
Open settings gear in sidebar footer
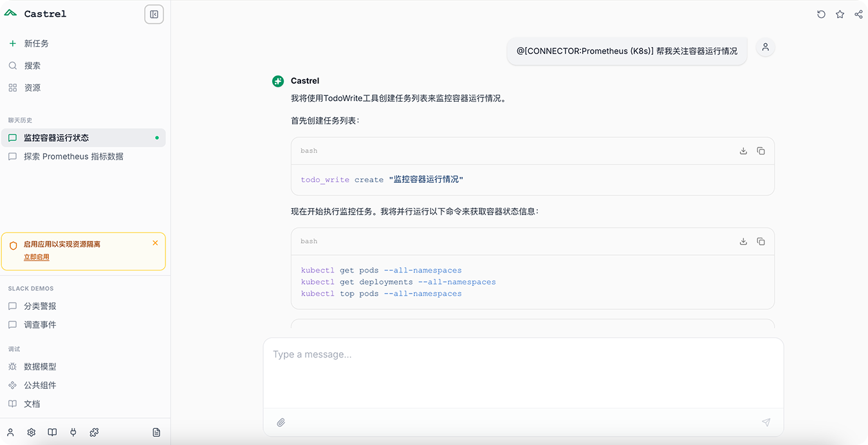[x=31, y=433]
